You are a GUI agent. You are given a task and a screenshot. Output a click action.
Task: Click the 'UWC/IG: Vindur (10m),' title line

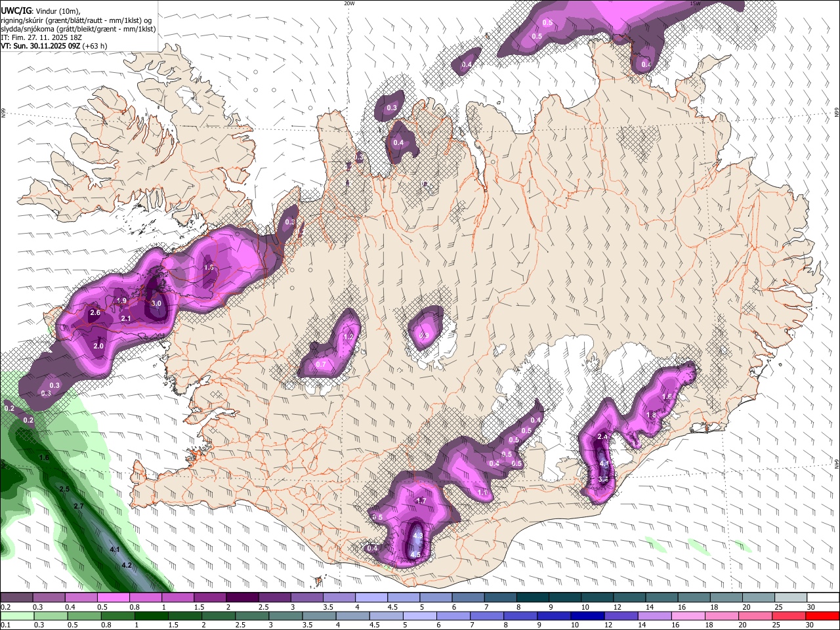(41, 11)
